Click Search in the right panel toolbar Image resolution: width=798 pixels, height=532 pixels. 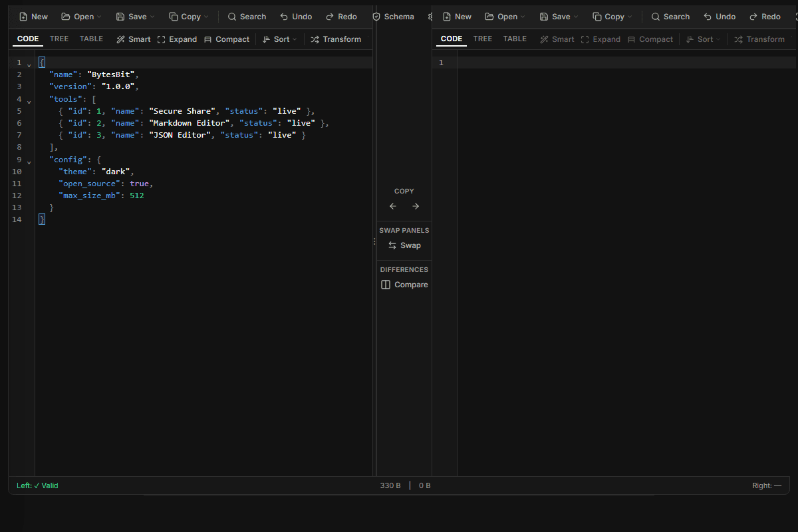click(670, 17)
